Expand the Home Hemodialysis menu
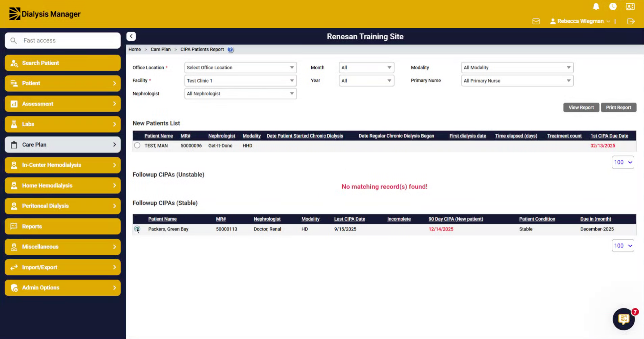The image size is (644, 339). 63,185
